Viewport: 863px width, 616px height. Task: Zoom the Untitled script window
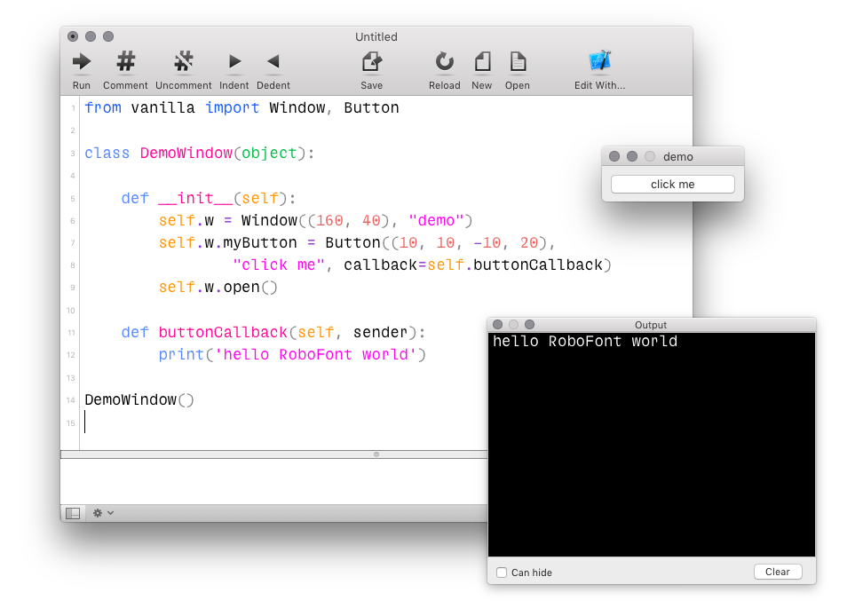point(108,36)
